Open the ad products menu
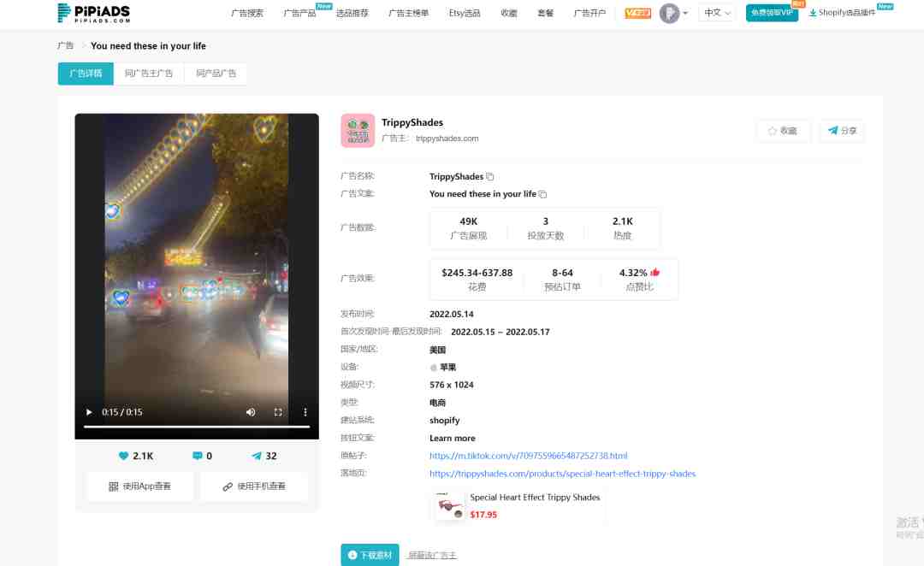The width and height of the screenshot is (924, 566). coord(299,13)
